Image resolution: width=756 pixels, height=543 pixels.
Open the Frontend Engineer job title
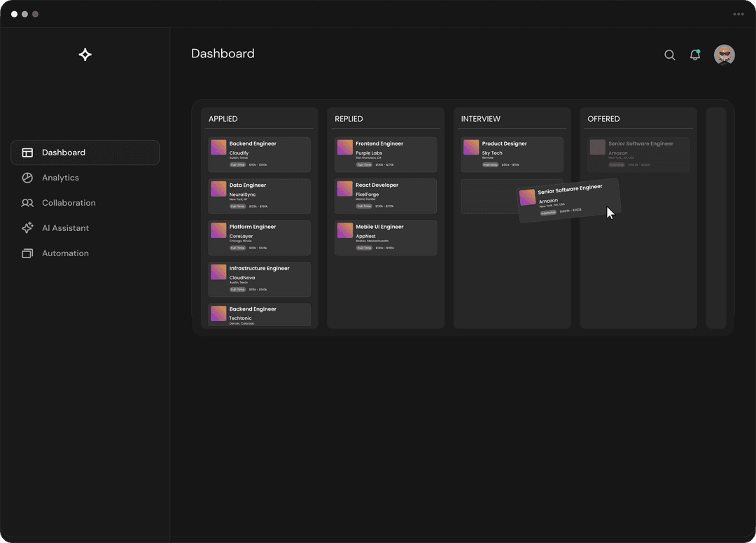(x=379, y=143)
